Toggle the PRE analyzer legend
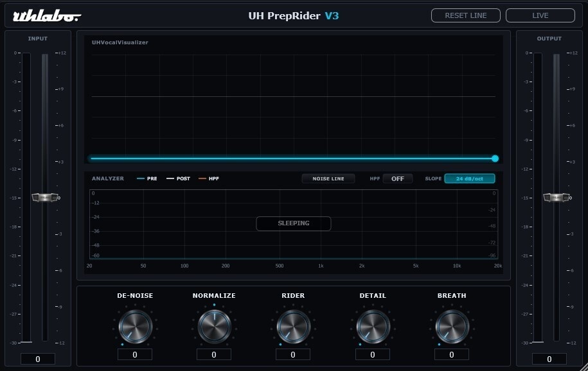588x371 pixels. (147, 178)
